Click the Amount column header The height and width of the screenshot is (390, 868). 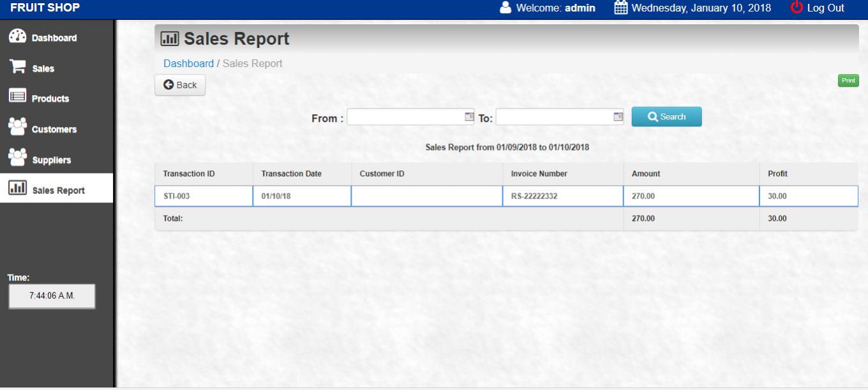pyautogui.click(x=691, y=174)
